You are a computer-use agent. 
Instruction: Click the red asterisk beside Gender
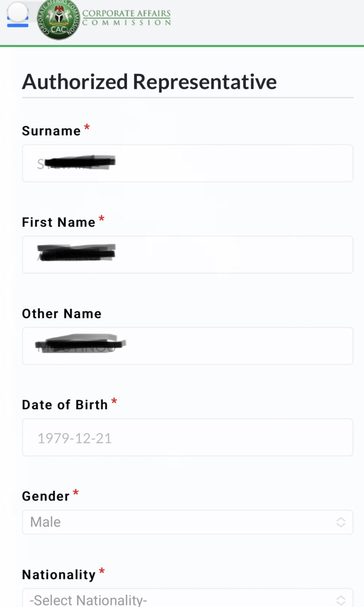click(x=76, y=494)
